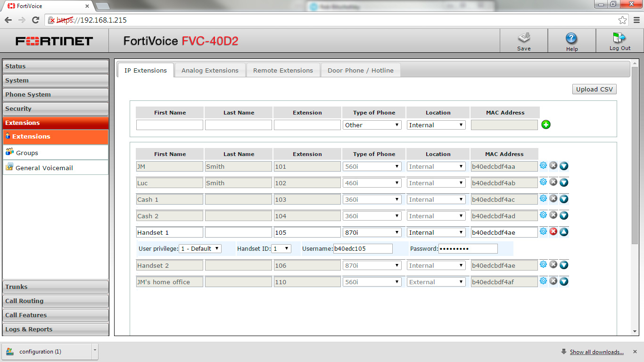The height and width of the screenshot is (362, 644).
Task: Select General Voicemail in the sidebar
Action: (56, 168)
